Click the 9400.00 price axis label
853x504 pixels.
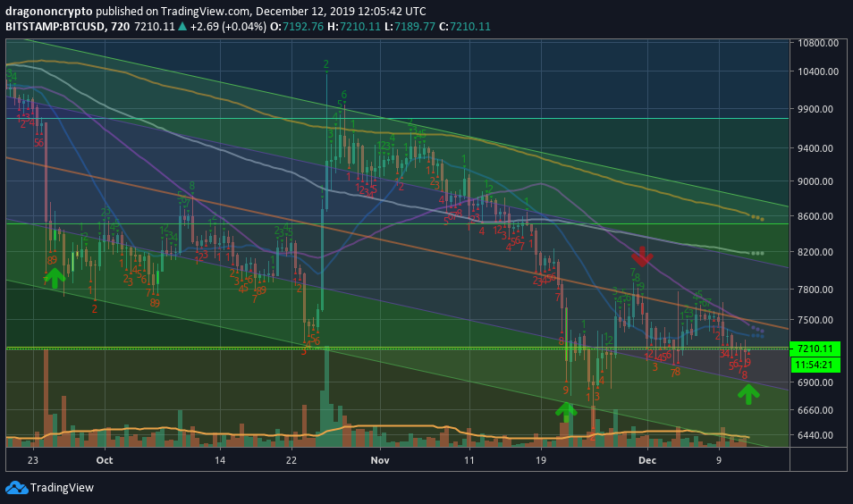815,147
